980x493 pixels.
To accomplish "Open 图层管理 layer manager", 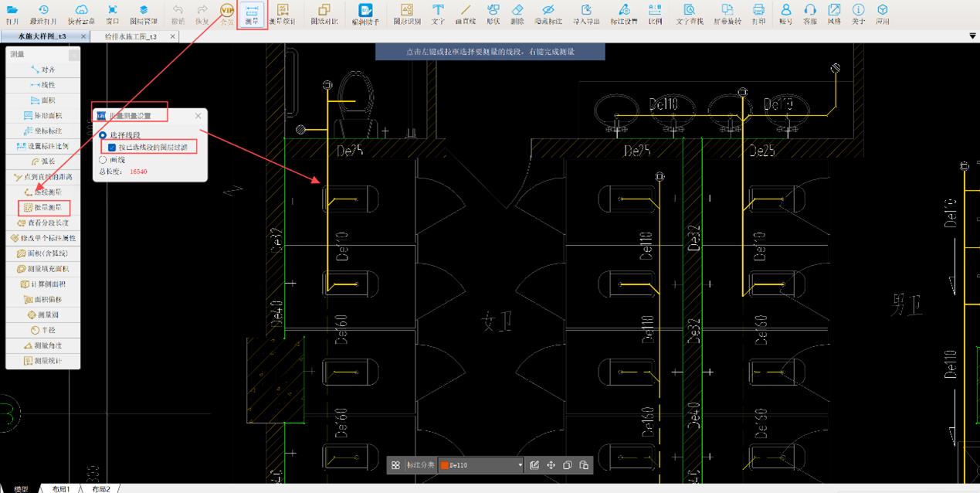I will (x=143, y=14).
